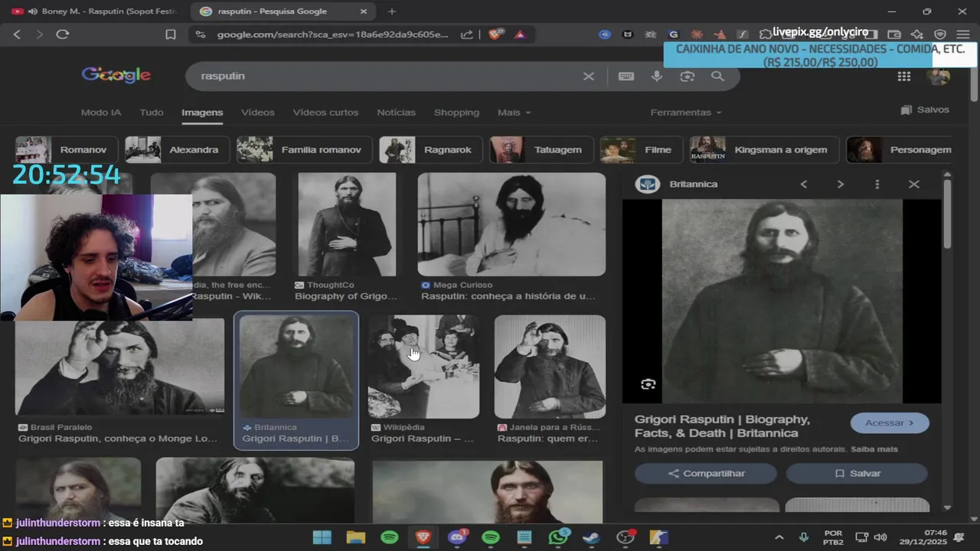The height and width of the screenshot is (551, 980).
Task: Bookmark this page with the bookmark icon
Action: pos(171,34)
